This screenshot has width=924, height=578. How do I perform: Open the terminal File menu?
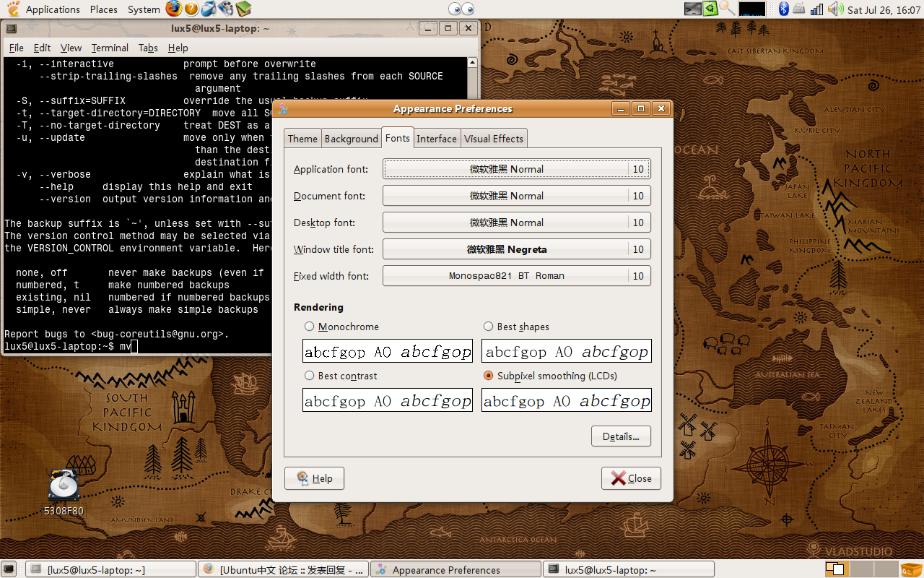pyautogui.click(x=17, y=48)
